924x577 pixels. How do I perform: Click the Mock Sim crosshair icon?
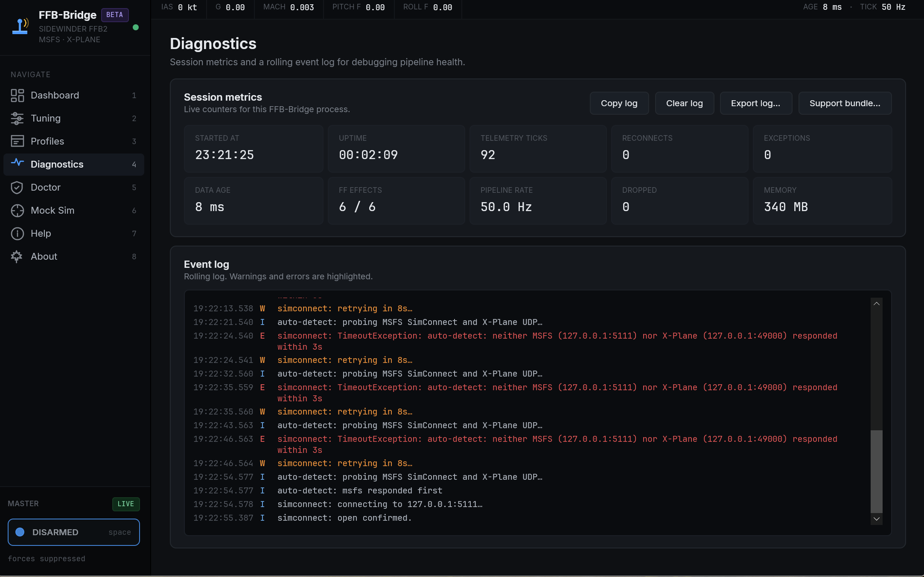tap(17, 211)
